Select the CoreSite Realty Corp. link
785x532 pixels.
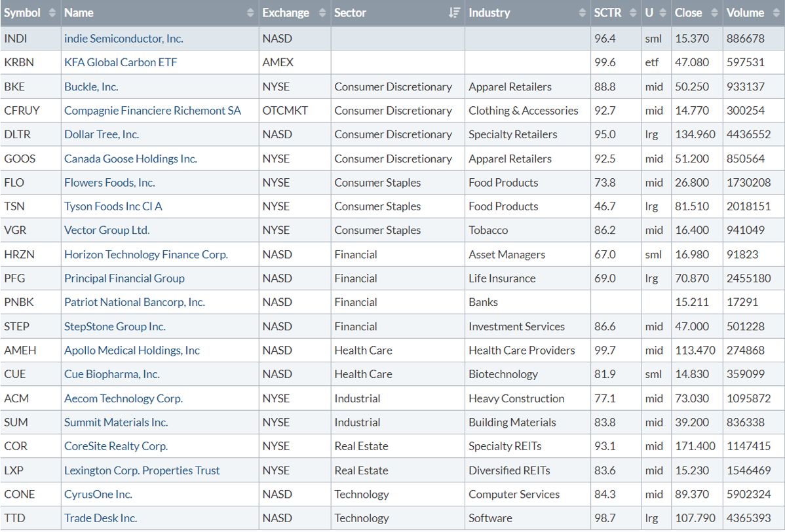(x=116, y=446)
